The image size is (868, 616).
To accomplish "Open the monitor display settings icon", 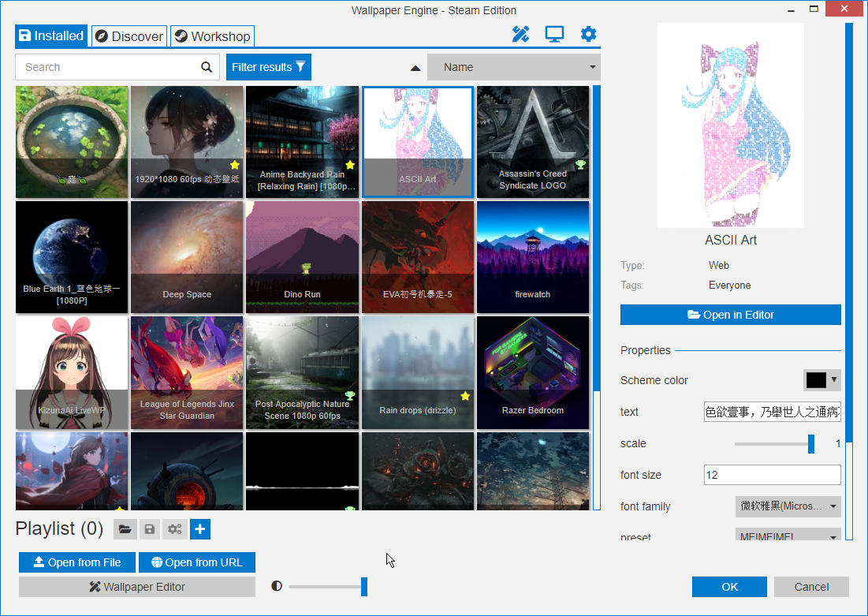I will (554, 35).
